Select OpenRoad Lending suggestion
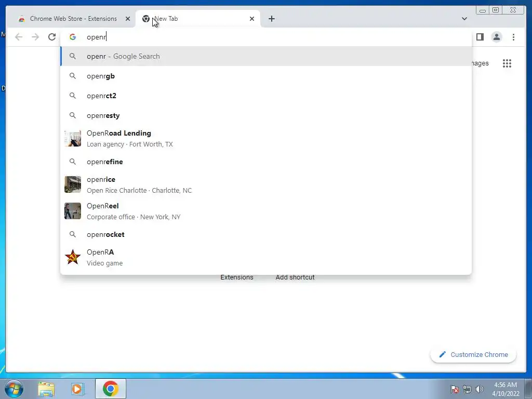The image size is (532, 399). coord(266,138)
